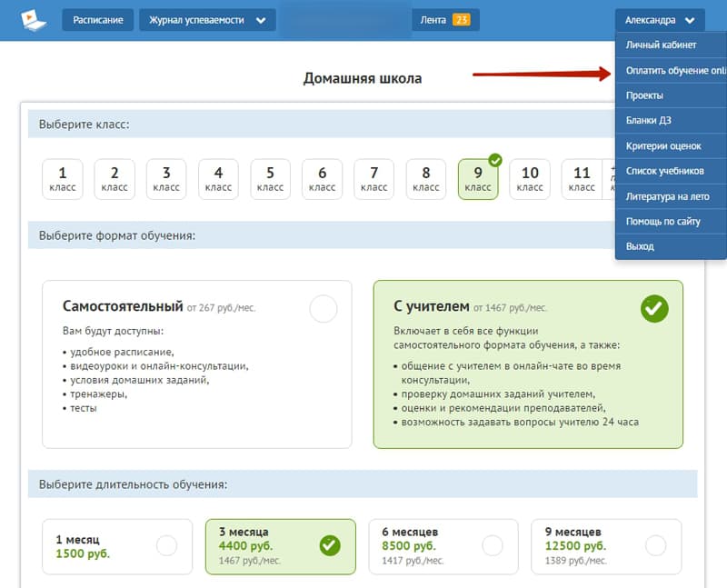Collapse the Александра user menu
The image size is (727, 588).
click(660, 20)
